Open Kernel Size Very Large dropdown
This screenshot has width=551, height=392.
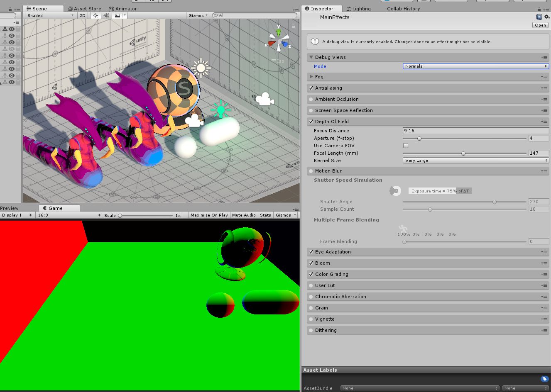pyautogui.click(x=476, y=161)
